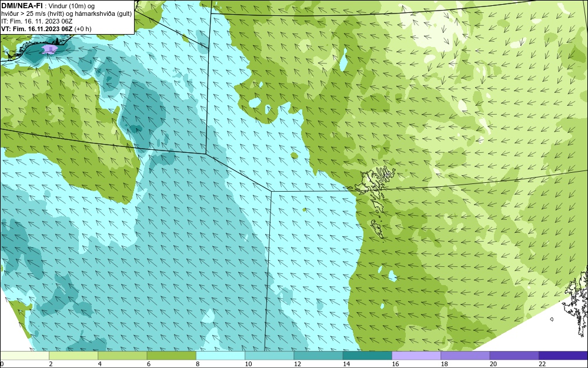Image resolution: width=588 pixels, height=368 pixels.
Task: Click the purple strong-wind patch on the map
Action: (x=49, y=49)
